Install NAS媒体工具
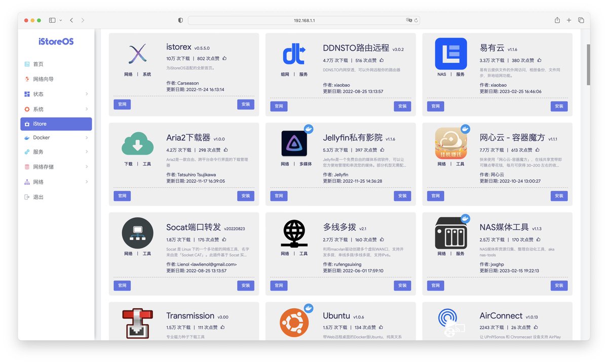Image resolution: width=608 pixels, height=364 pixels. 559,286
